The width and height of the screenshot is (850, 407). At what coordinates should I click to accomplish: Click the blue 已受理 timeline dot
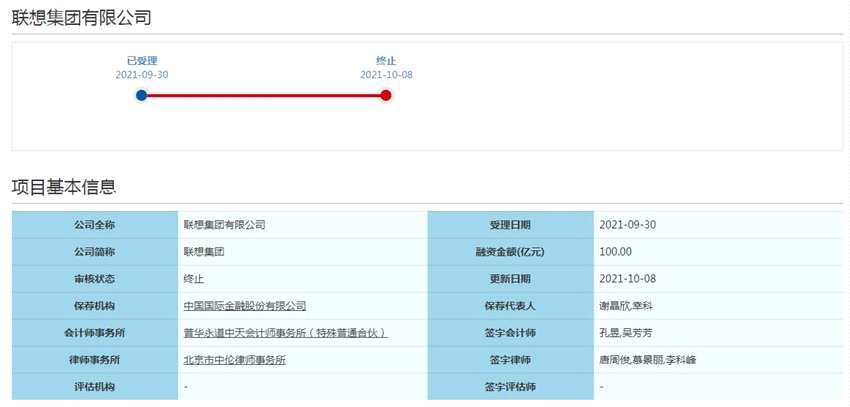[141, 96]
